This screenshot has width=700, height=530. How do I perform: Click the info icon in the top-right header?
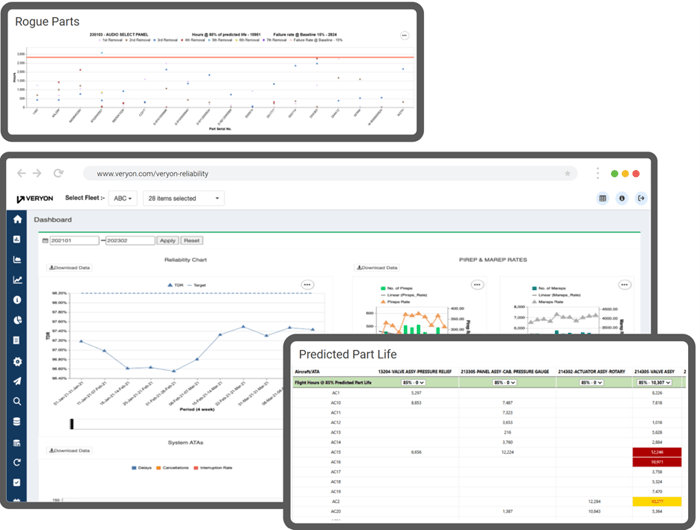point(622,198)
